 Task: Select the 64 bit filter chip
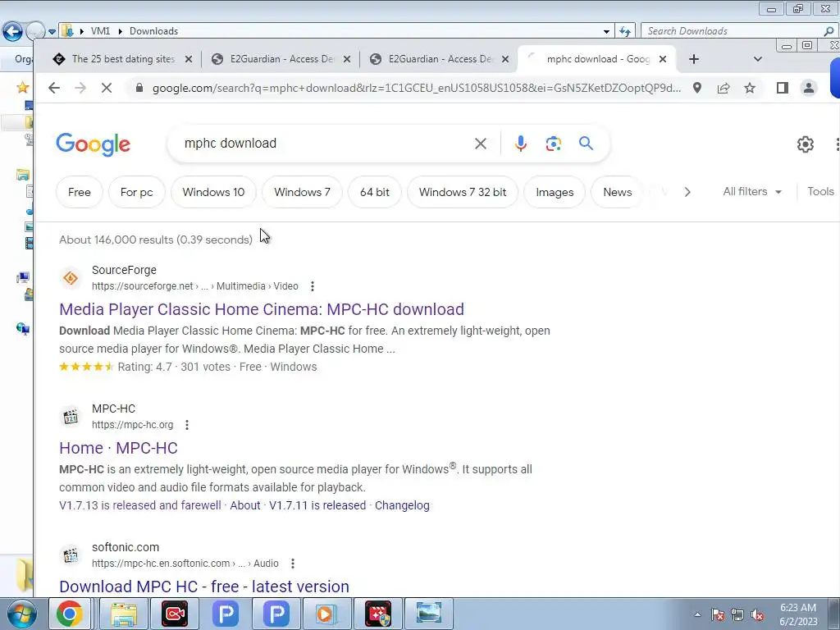[x=374, y=192]
